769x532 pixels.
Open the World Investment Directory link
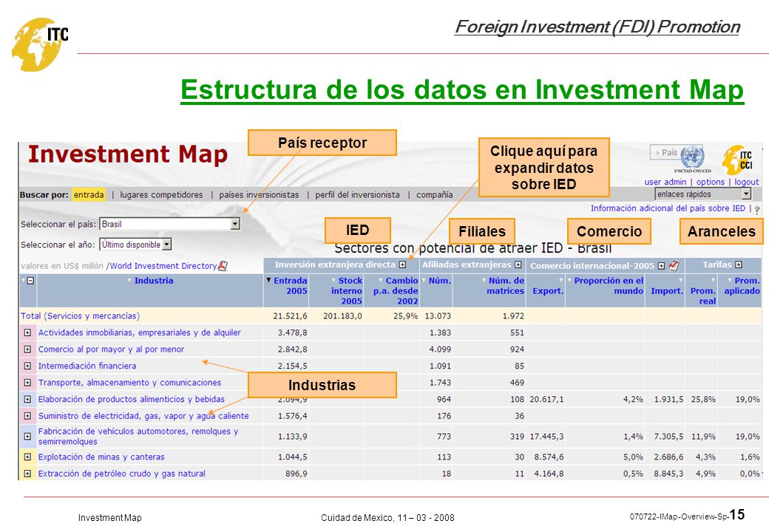coord(163,266)
